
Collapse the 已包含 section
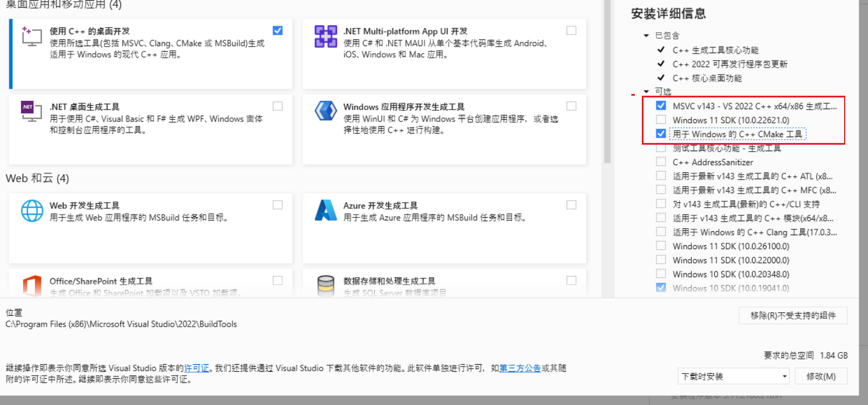coord(646,36)
